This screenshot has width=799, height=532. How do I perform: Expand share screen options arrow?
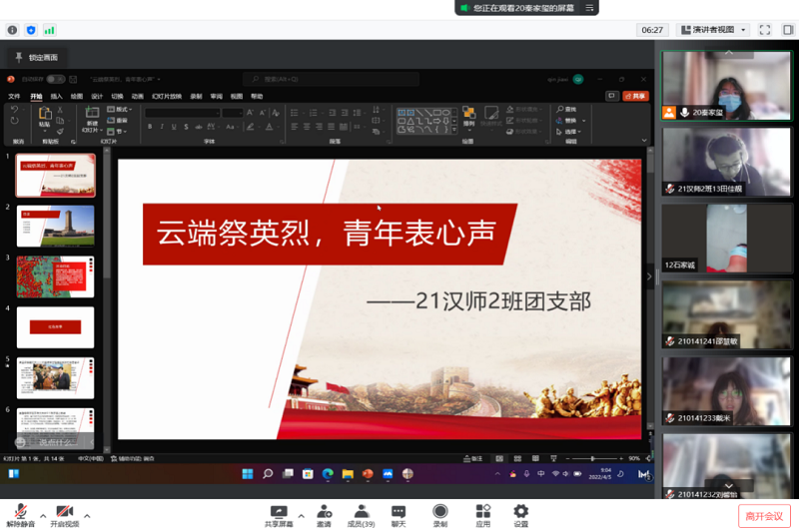click(301, 516)
